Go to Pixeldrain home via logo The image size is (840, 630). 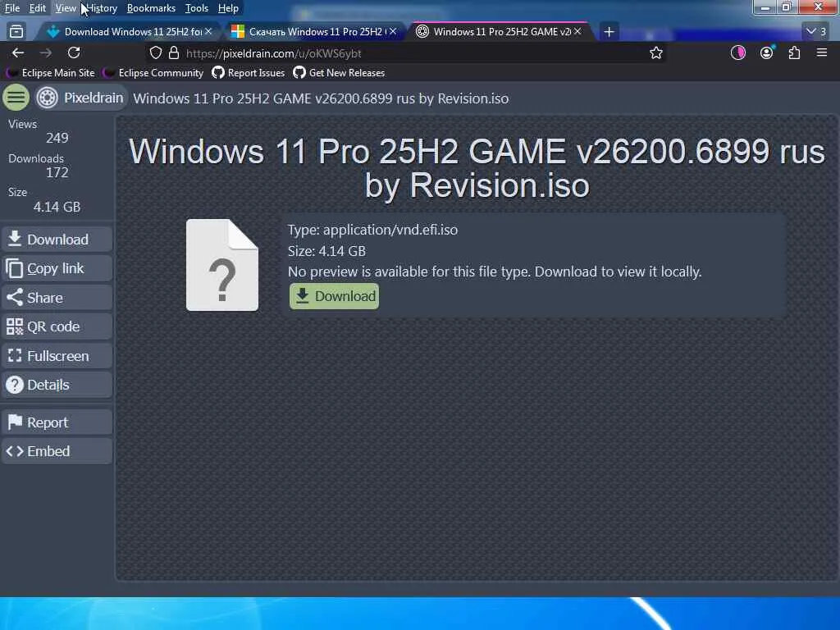pyautogui.click(x=81, y=98)
